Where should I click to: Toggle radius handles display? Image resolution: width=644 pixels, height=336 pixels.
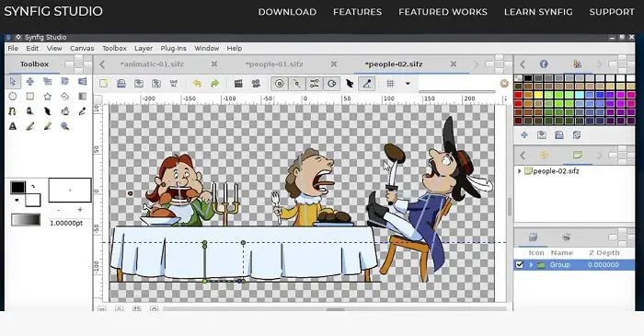click(x=331, y=84)
